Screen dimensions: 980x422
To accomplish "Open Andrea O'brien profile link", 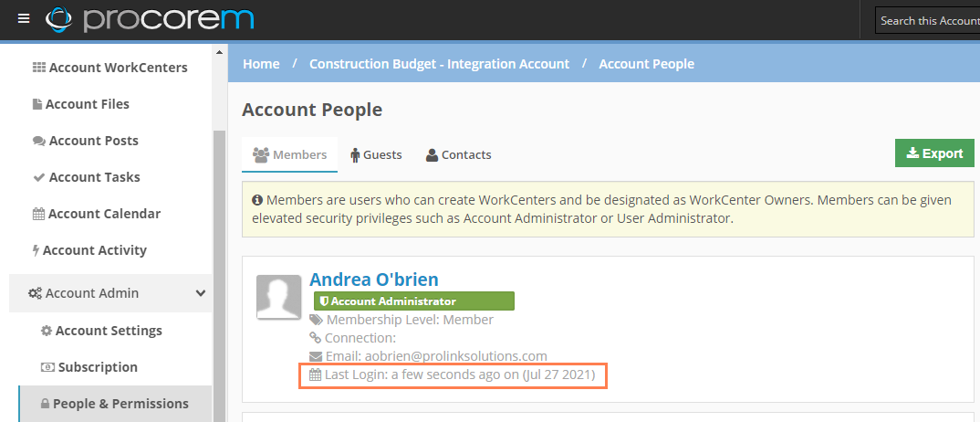I will click(374, 279).
